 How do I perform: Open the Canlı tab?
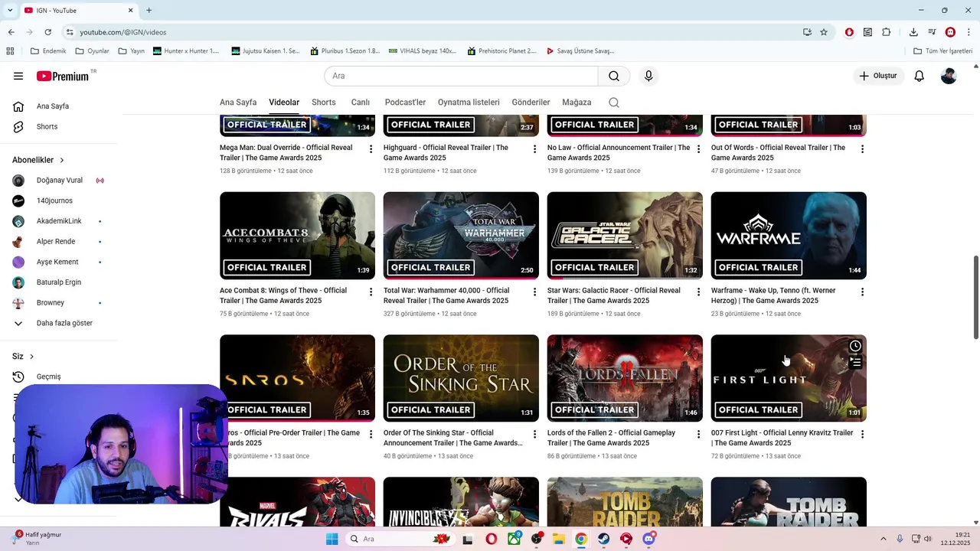(x=361, y=103)
